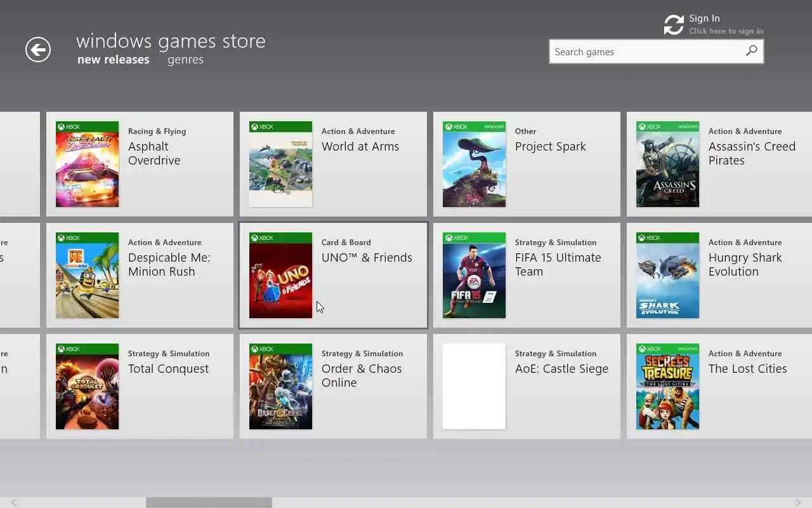Select the Despicable Me: Minion Rush title
Viewport: 812px width, 508px height.
169,264
